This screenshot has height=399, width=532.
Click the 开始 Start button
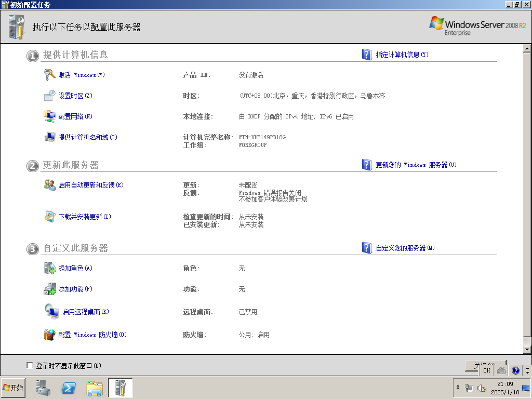pos(13,388)
